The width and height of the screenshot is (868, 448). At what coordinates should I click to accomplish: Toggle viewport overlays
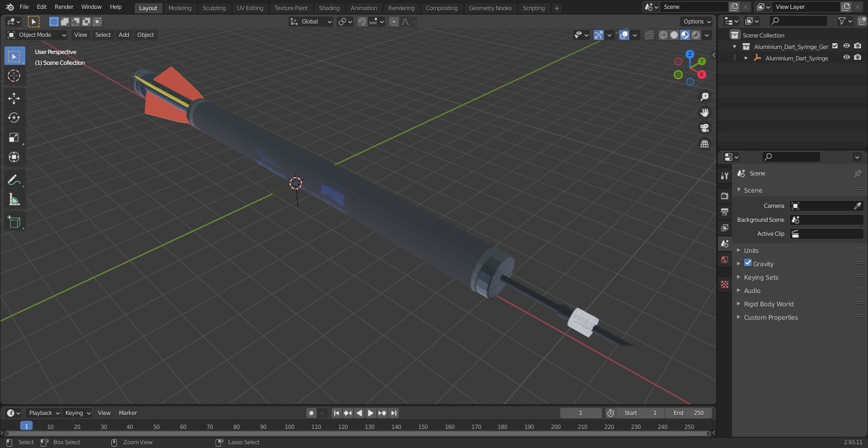(x=624, y=35)
